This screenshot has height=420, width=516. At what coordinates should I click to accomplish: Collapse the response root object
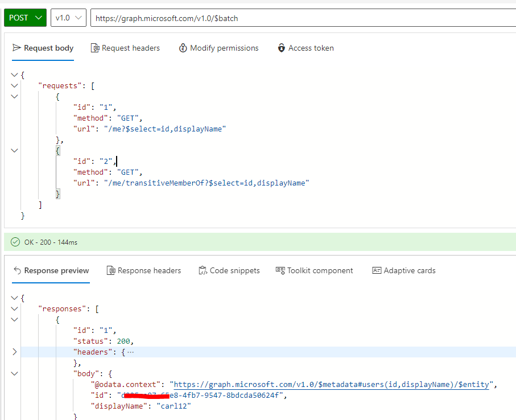pos(14,298)
